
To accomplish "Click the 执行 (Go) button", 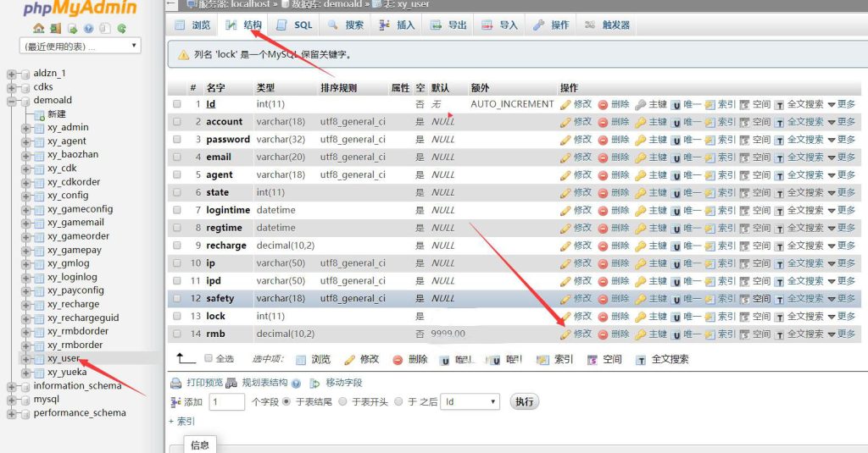I will click(524, 401).
